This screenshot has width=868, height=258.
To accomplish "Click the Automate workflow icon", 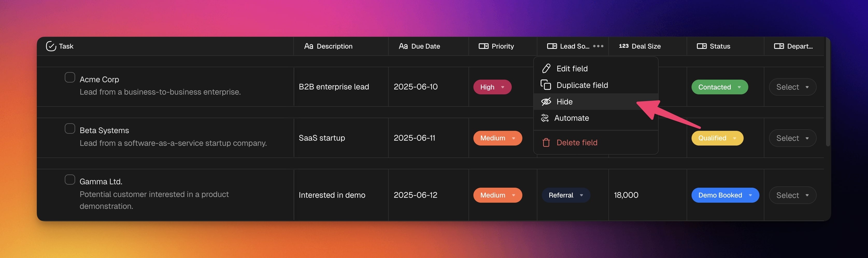I will tap(545, 118).
